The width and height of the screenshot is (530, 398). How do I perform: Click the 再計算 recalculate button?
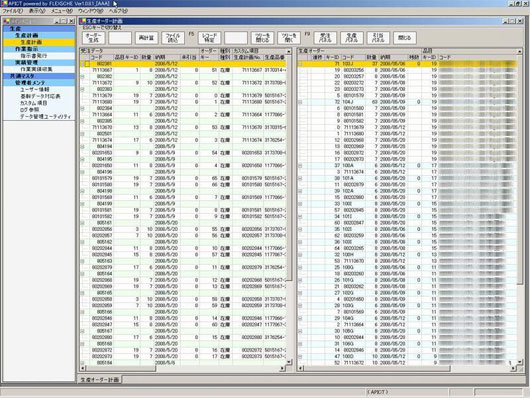pos(146,38)
